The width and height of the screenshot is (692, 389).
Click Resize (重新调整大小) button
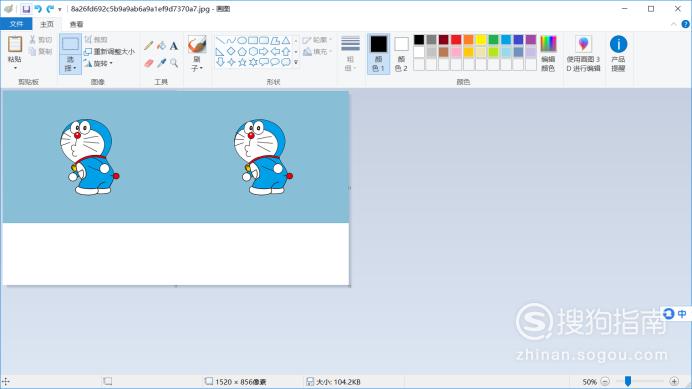[109, 52]
